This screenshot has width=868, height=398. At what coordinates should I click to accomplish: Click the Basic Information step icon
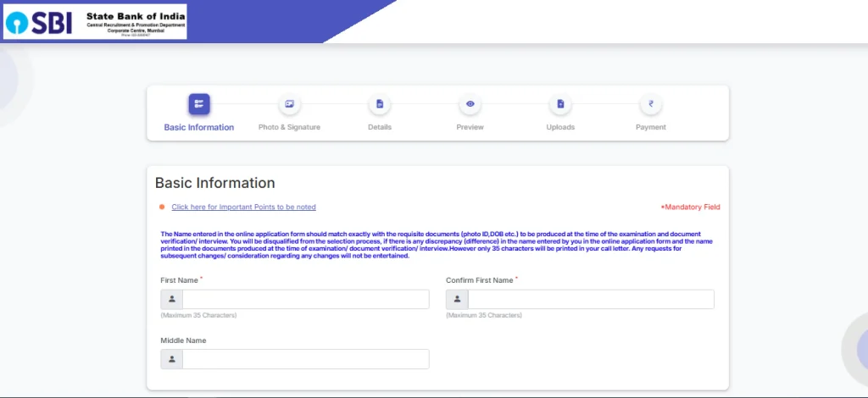pos(198,104)
